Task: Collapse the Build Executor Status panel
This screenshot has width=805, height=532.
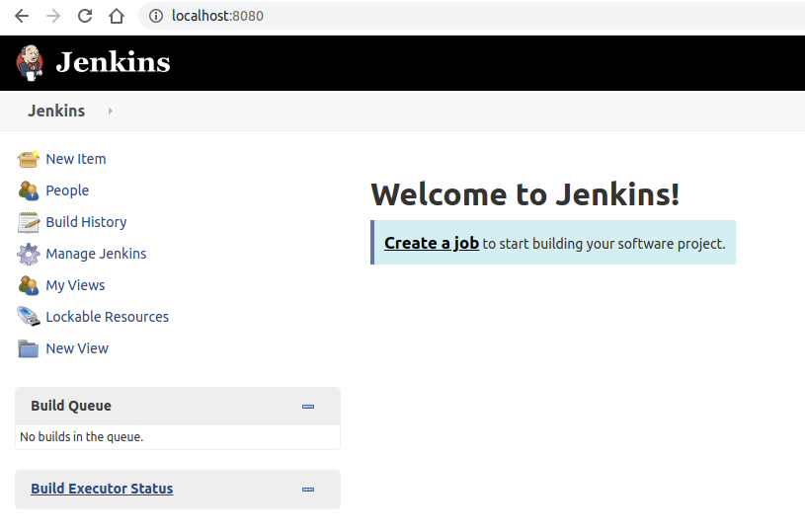Action: [x=308, y=489]
